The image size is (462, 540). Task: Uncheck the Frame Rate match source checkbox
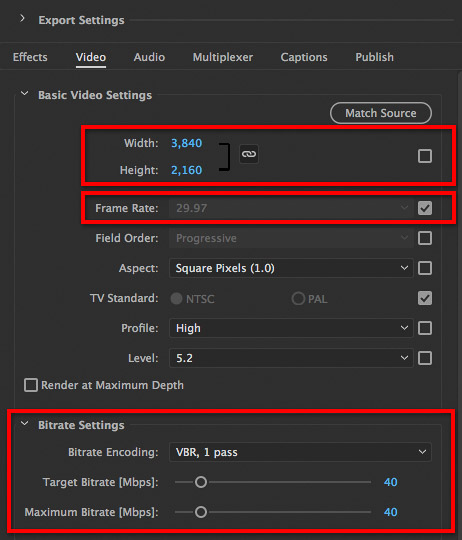pos(425,208)
